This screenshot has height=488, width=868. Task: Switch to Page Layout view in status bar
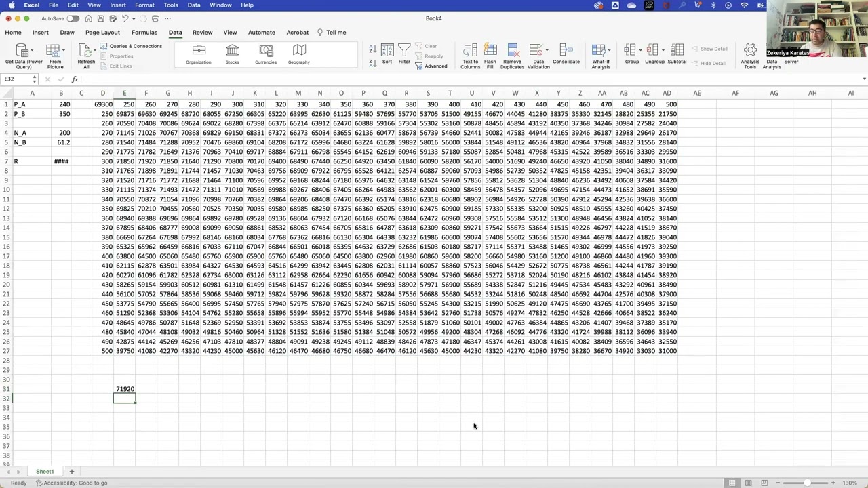[x=748, y=483]
